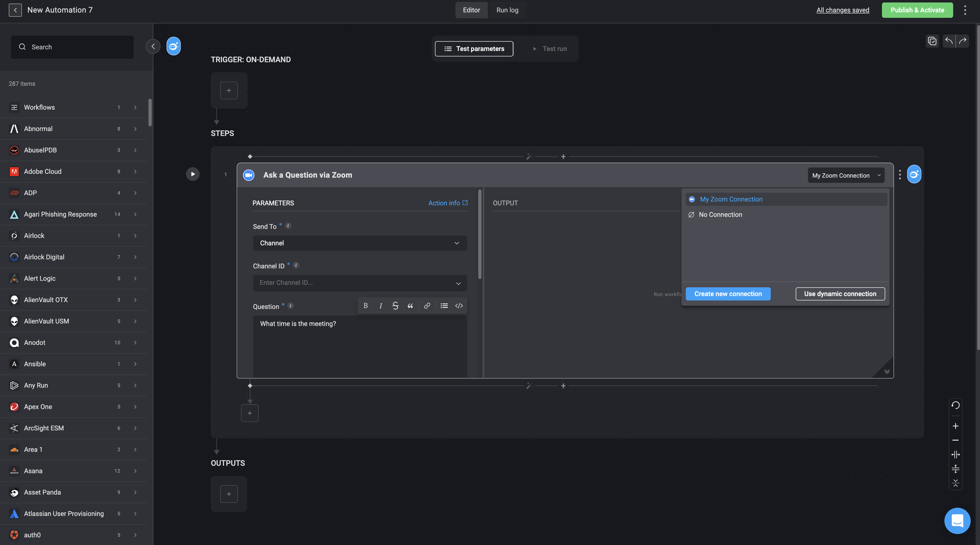Click fit vertically icon in zoom controls
This screenshot has height=545, width=980.
pyautogui.click(x=955, y=469)
